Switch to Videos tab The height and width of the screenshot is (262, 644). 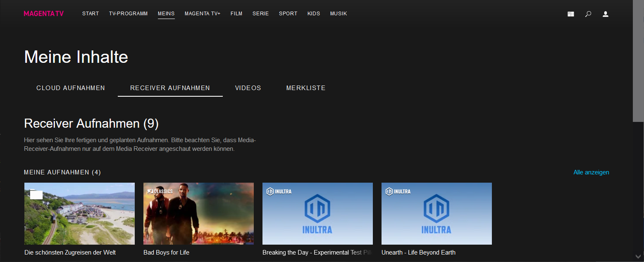[248, 88]
